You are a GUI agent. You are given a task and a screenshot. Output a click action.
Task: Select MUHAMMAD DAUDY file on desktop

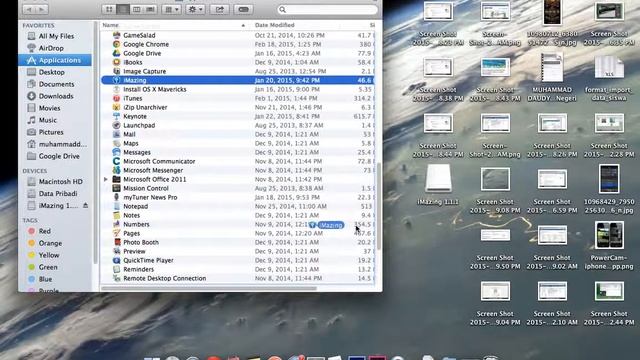[x=552, y=78]
